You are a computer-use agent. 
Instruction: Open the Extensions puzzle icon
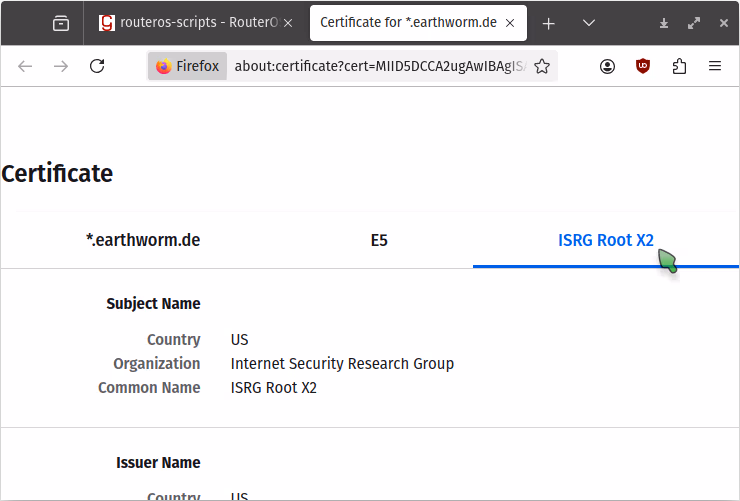680,66
